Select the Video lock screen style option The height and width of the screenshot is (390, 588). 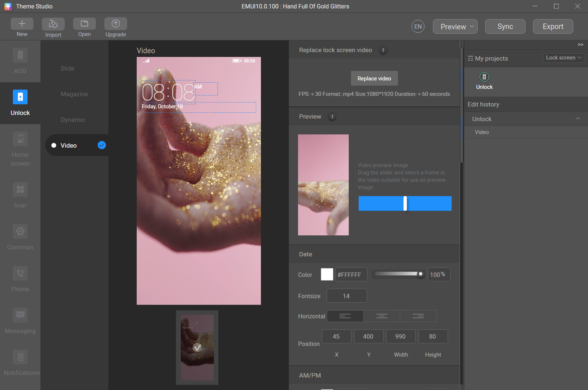click(69, 145)
